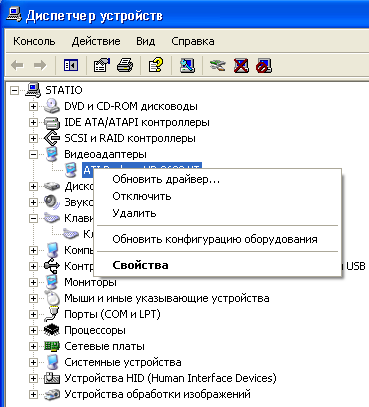The height and width of the screenshot is (407, 369).
Task: Select Мыши и иные указывающие устройства label
Action: tap(167, 298)
